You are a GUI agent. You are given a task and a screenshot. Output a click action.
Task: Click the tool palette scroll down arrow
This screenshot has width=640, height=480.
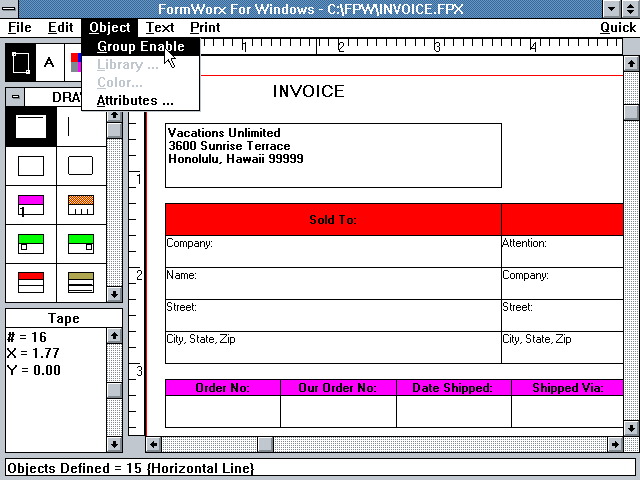(x=114, y=295)
